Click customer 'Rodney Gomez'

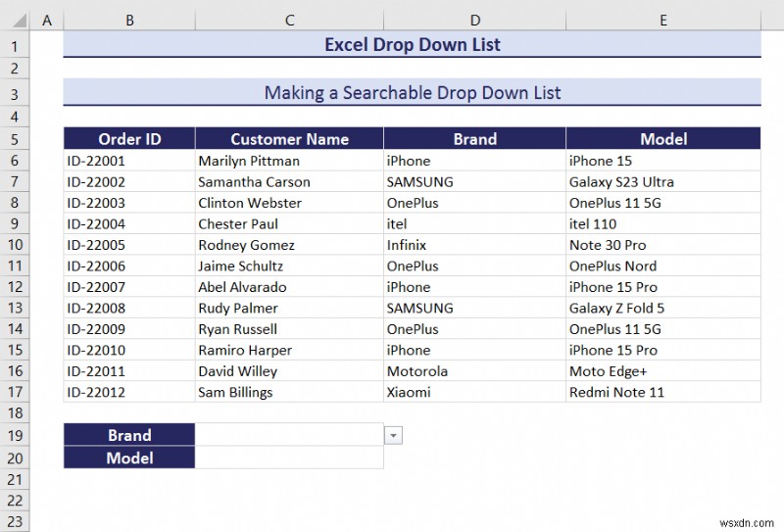(289, 245)
